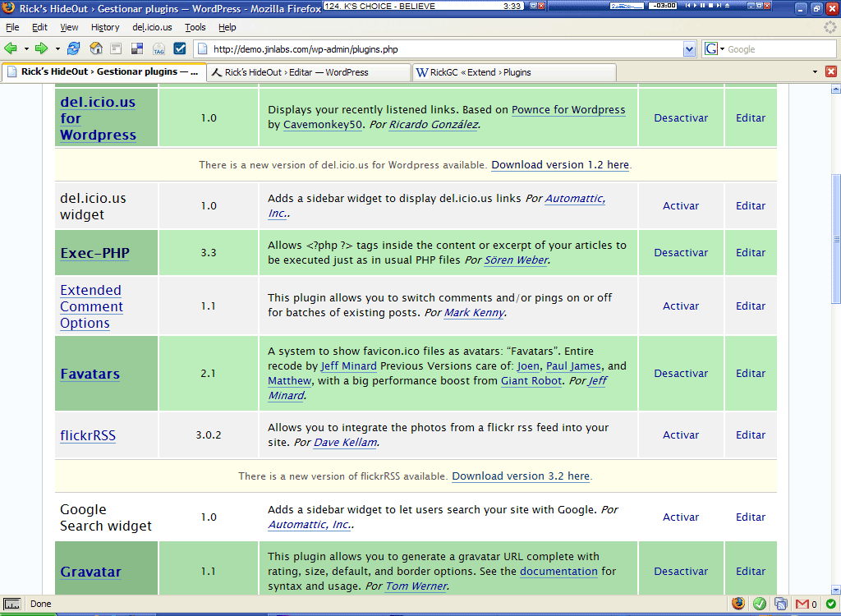The image size is (841, 616).
Task: Click the blue checkmark toolbar icon
Action: pos(180,48)
